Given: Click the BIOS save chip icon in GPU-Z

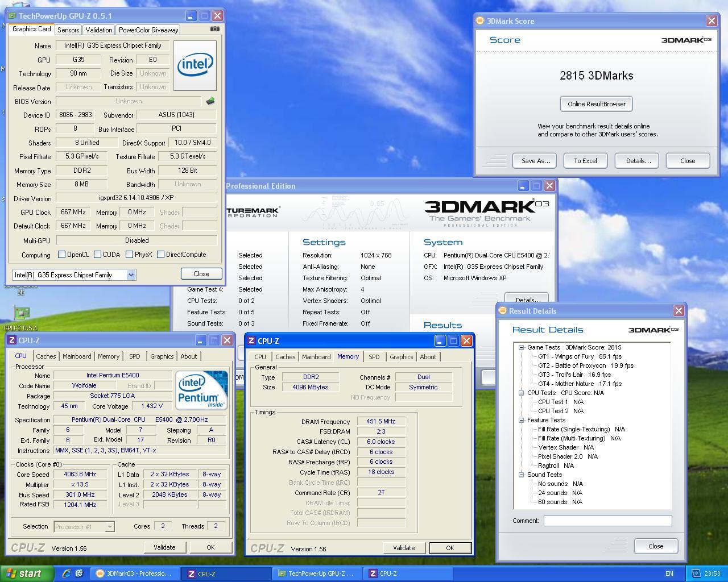Looking at the screenshot, I should (210, 101).
